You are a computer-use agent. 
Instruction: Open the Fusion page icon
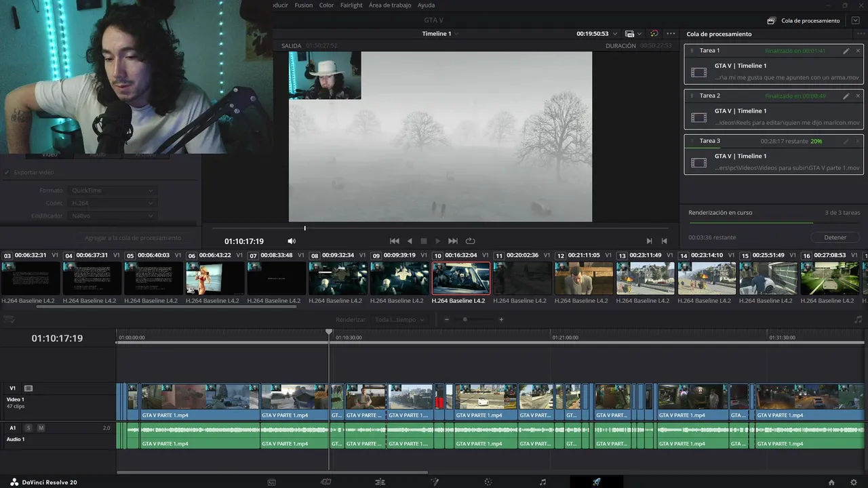[x=435, y=482]
